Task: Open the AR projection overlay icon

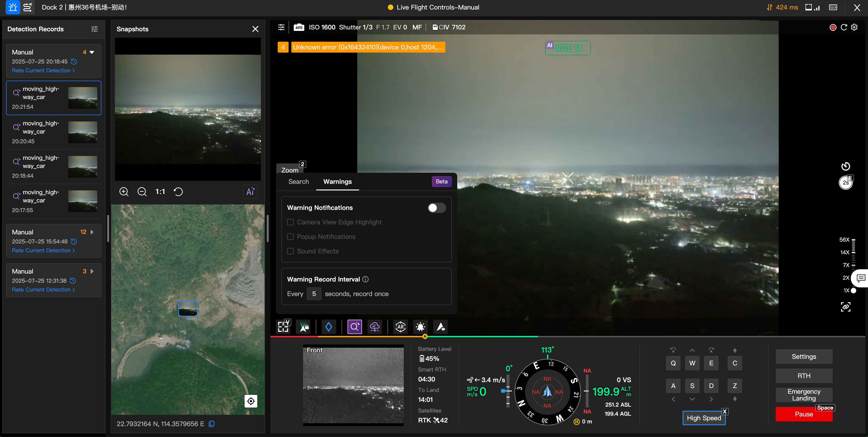Action: 400,327
